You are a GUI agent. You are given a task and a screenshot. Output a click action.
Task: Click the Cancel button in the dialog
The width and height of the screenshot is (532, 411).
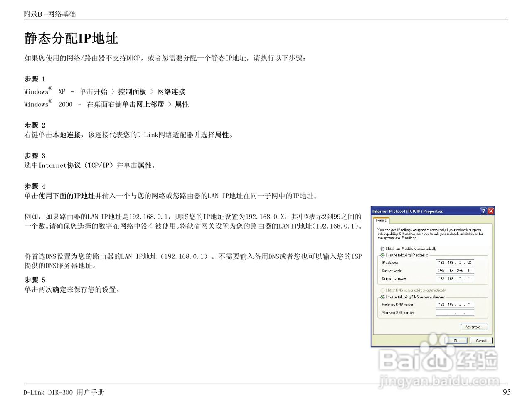coord(481,340)
